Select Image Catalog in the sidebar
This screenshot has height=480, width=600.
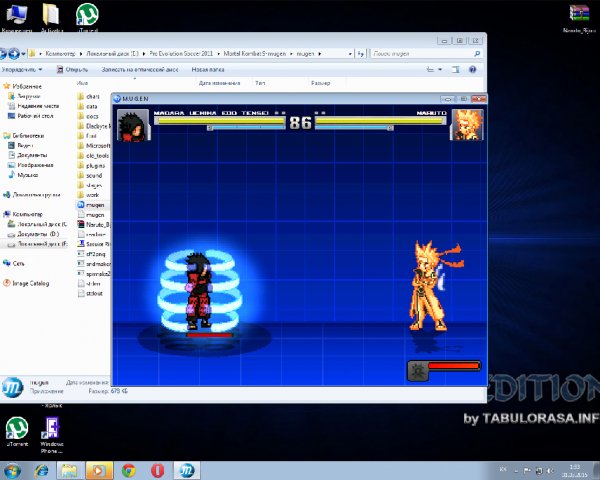[31, 283]
